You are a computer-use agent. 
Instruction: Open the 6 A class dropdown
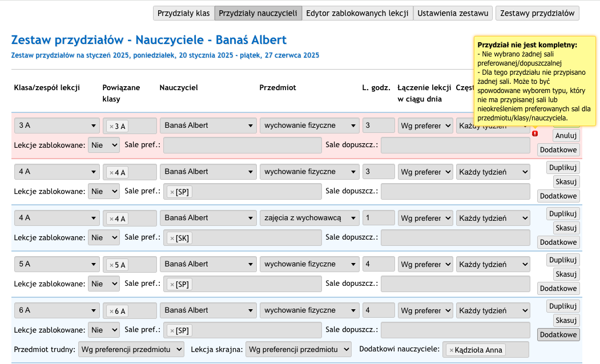click(x=57, y=310)
